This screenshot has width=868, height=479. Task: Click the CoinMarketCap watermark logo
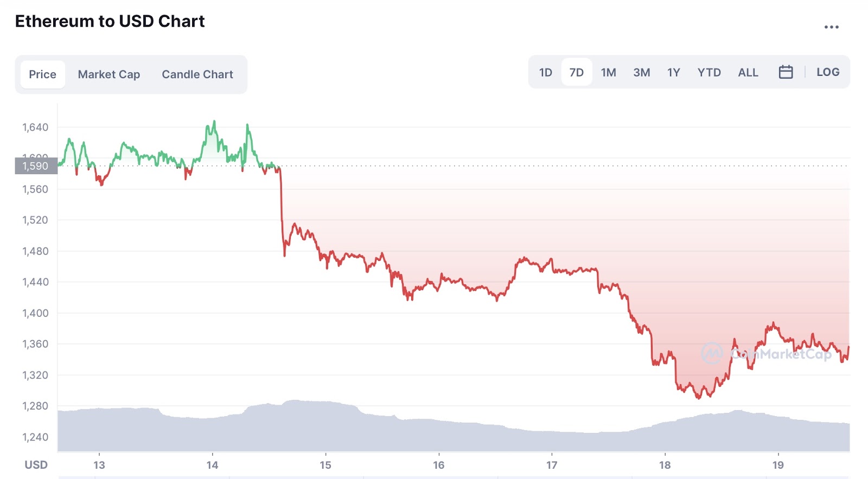point(712,354)
